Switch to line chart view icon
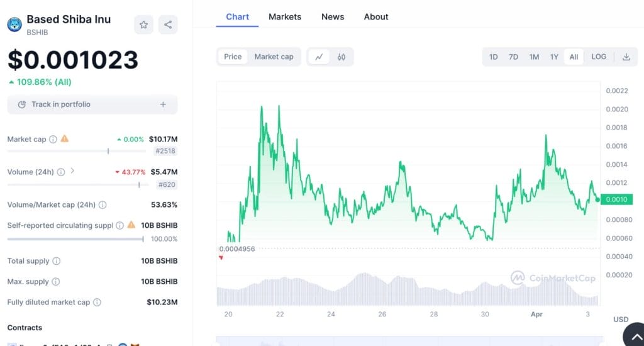The height and width of the screenshot is (346, 644). [x=319, y=57]
